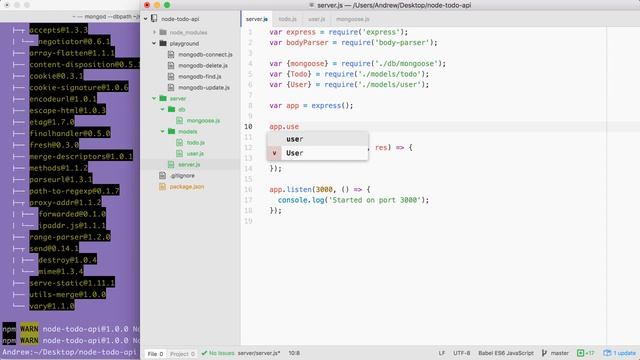Image resolution: width=640 pixels, height=360 pixels.
Task: Click the git branch icon in status bar
Action: (x=544, y=353)
